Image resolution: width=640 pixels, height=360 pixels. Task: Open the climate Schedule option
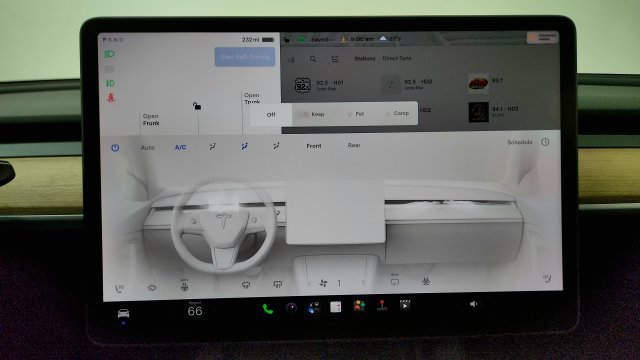coord(520,142)
